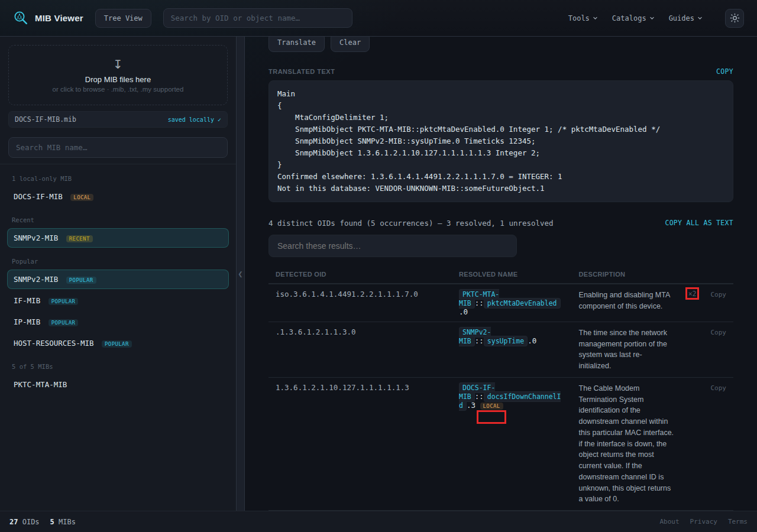
Task: Open the Tools dropdown menu
Action: pos(583,18)
